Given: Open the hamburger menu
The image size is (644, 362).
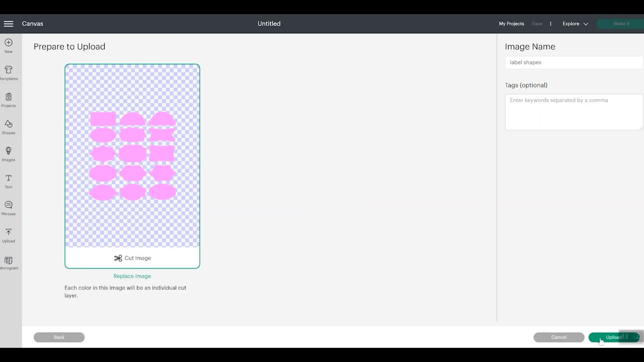Looking at the screenshot, I should pos(9,24).
